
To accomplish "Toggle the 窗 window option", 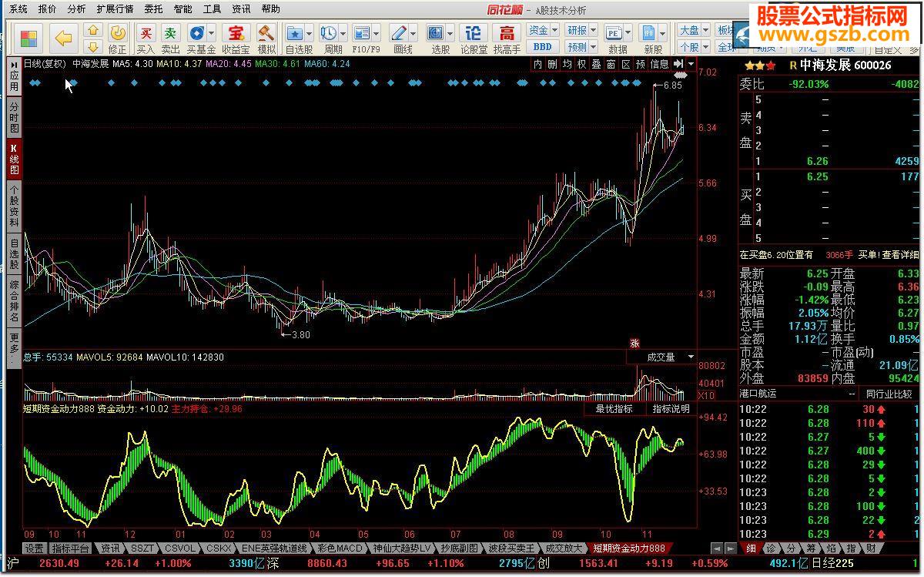I will (x=611, y=64).
